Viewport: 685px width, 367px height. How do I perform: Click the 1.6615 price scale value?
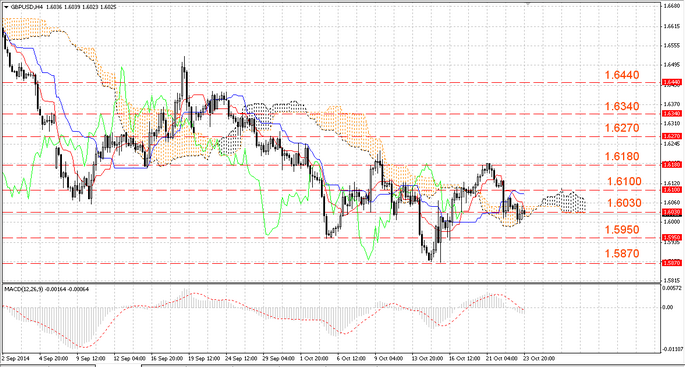click(671, 26)
